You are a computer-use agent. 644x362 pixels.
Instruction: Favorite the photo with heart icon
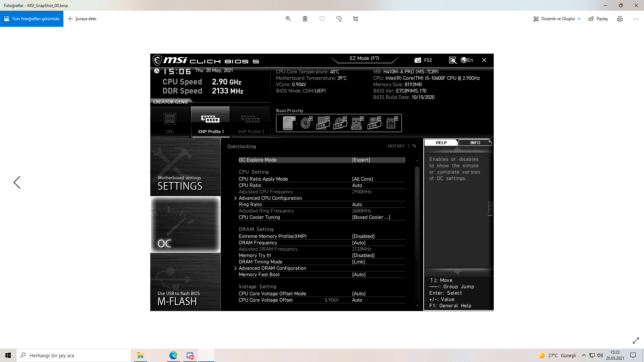coord(322,19)
